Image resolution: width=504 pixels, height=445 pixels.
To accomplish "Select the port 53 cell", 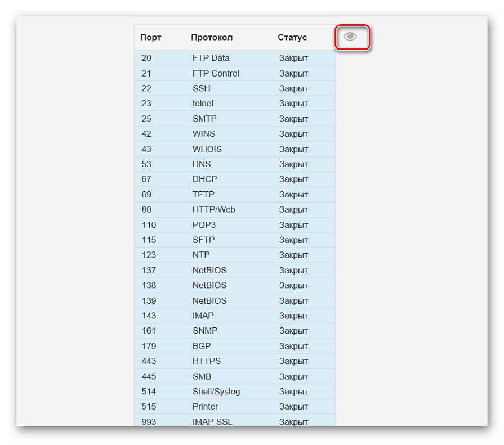I will [146, 164].
